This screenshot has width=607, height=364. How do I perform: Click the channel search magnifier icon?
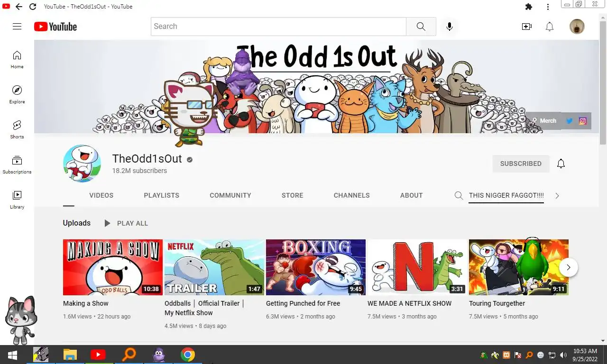point(459,196)
